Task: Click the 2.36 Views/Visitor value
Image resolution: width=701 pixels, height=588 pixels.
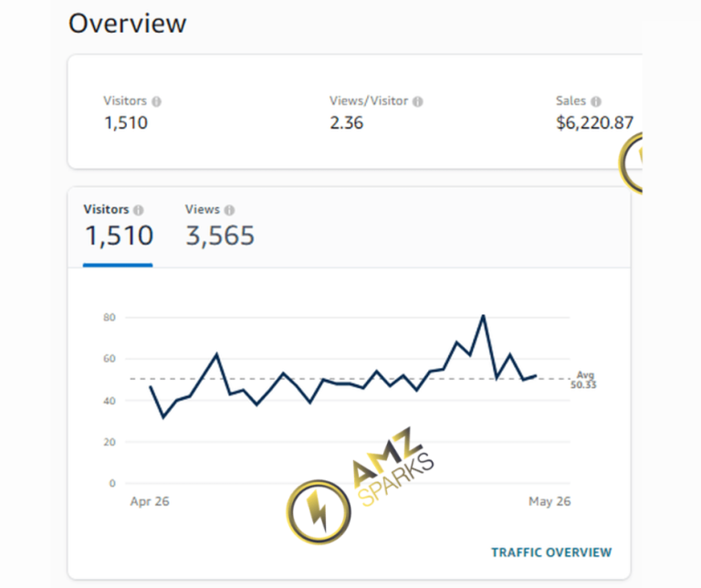Action: tap(347, 123)
